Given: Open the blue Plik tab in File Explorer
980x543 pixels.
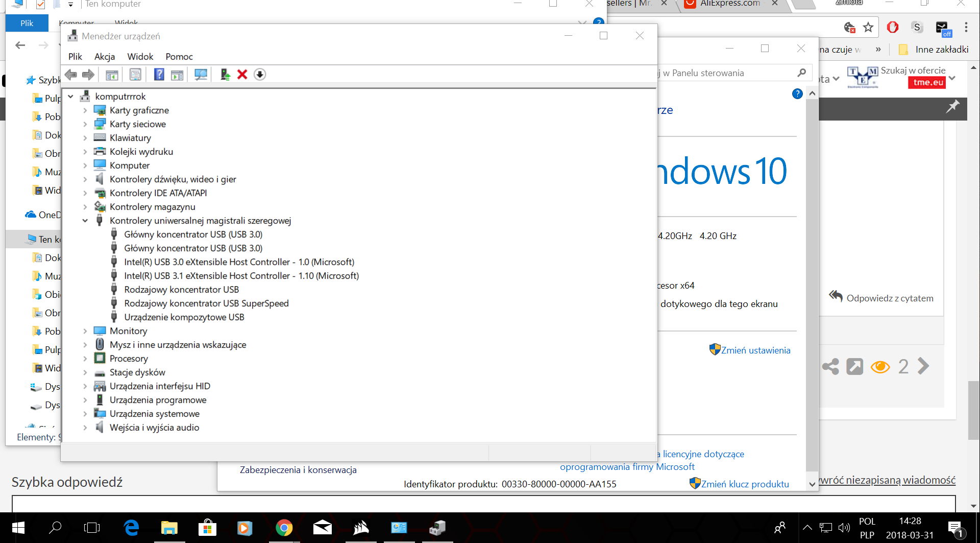Looking at the screenshot, I should point(27,23).
